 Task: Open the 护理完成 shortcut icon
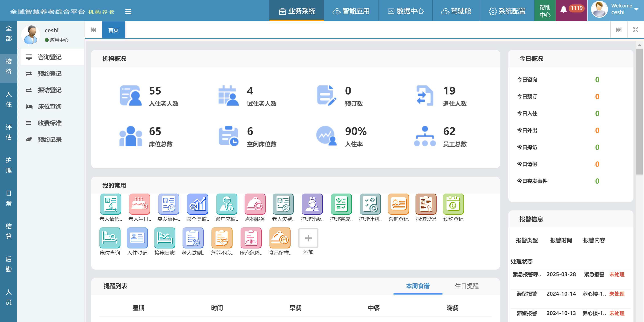coord(341,204)
